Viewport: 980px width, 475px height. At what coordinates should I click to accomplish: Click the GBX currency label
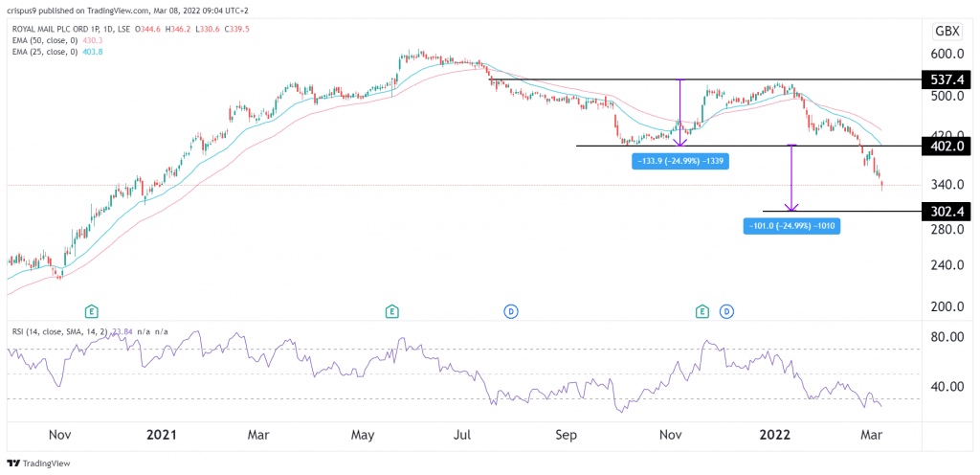(x=947, y=32)
